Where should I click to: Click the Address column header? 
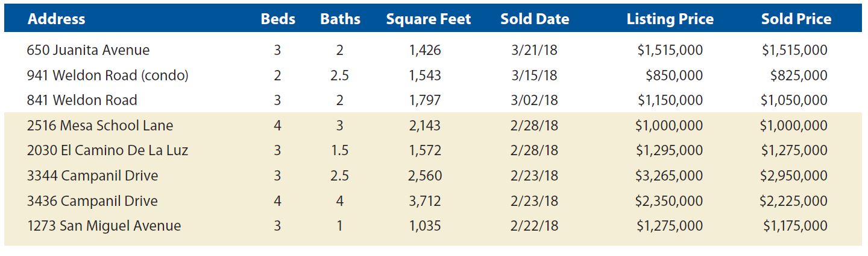pyautogui.click(x=56, y=19)
